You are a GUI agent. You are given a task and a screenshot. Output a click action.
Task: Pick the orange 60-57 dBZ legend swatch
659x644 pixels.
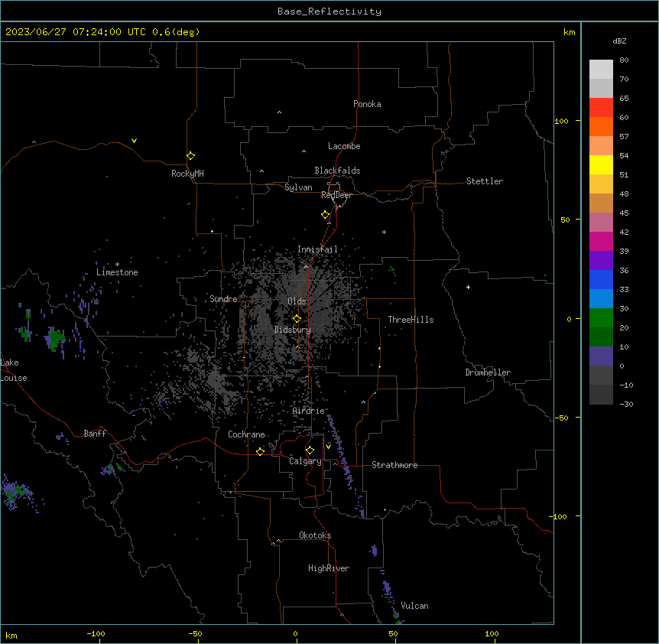(601, 126)
